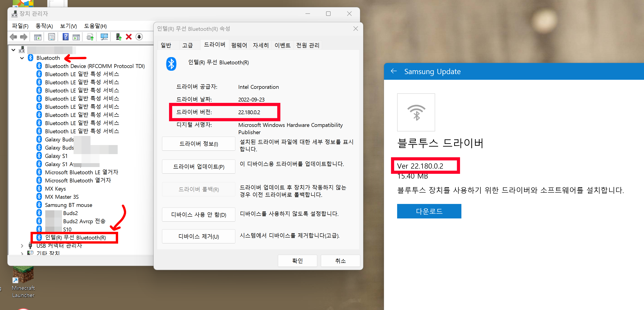Switch to the 전원 관리 tab

click(x=308, y=45)
